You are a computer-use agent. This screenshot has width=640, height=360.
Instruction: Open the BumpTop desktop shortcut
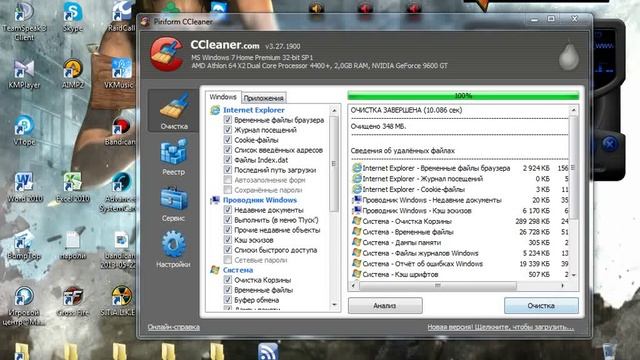point(24,245)
